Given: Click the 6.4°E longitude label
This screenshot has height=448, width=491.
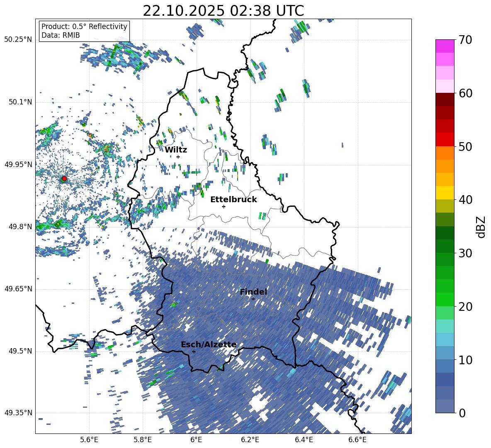Looking at the screenshot, I should (304, 440).
